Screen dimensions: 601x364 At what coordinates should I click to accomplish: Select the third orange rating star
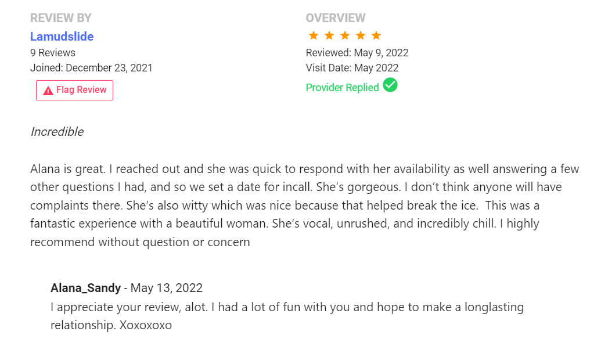(x=345, y=35)
